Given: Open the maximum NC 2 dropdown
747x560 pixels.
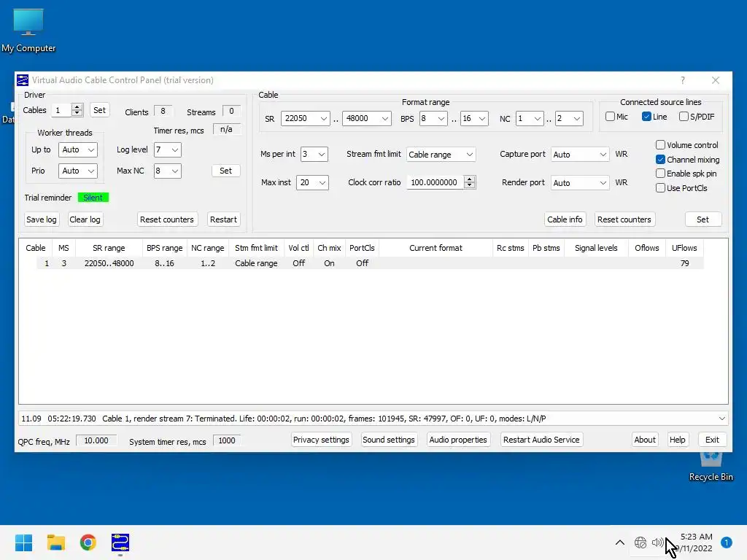Looking at the screenshot, I should (569, 118).
